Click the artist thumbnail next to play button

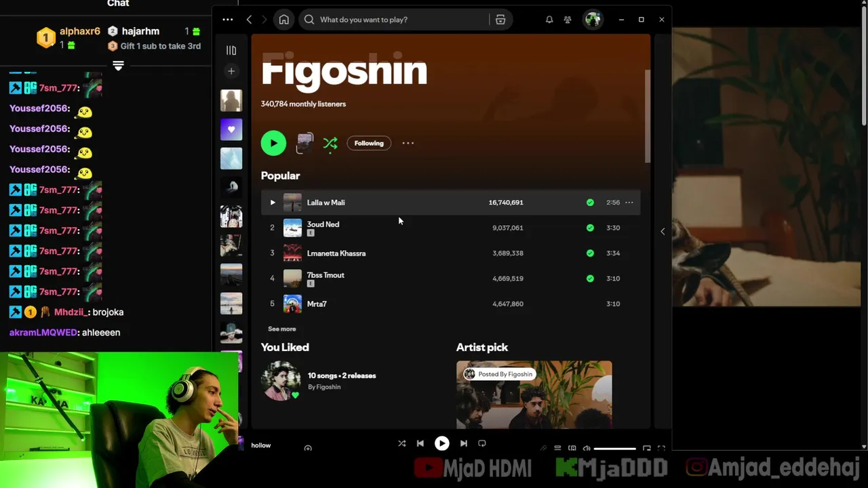click(305, 143)
